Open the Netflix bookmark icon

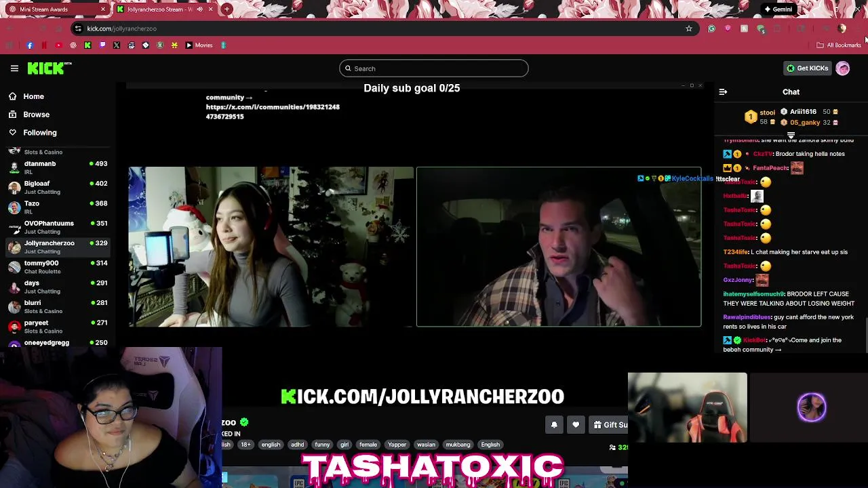(44, 45)
